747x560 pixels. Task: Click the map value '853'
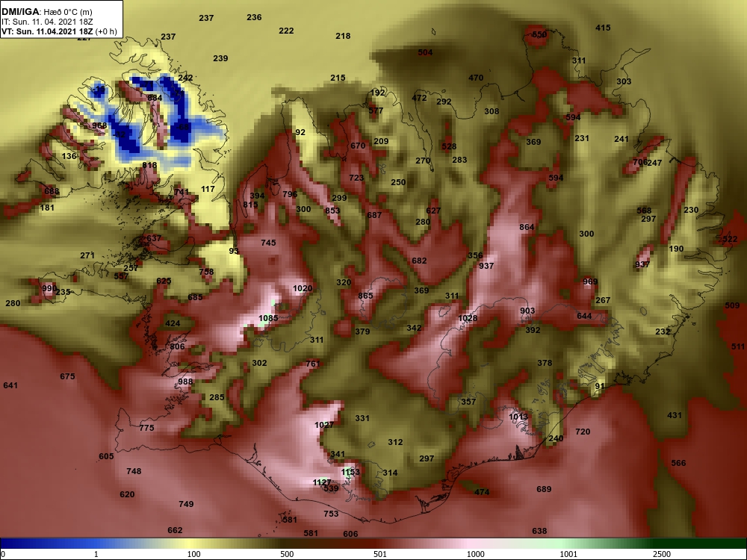(332, 211)
